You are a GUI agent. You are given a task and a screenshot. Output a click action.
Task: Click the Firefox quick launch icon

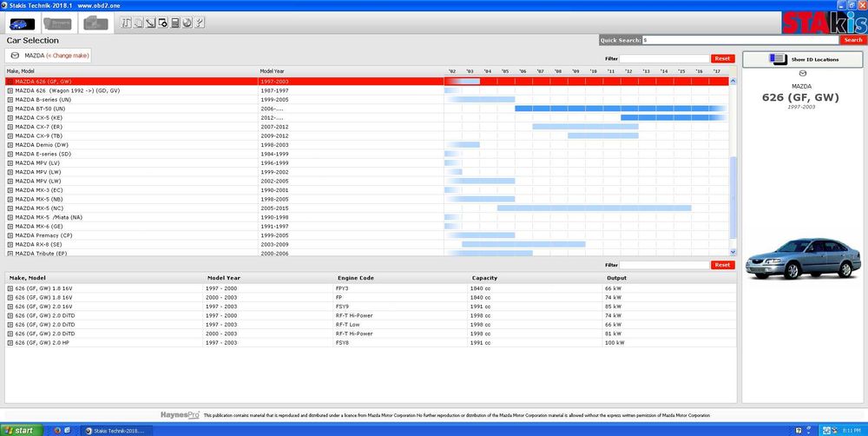tap(57, 431)
